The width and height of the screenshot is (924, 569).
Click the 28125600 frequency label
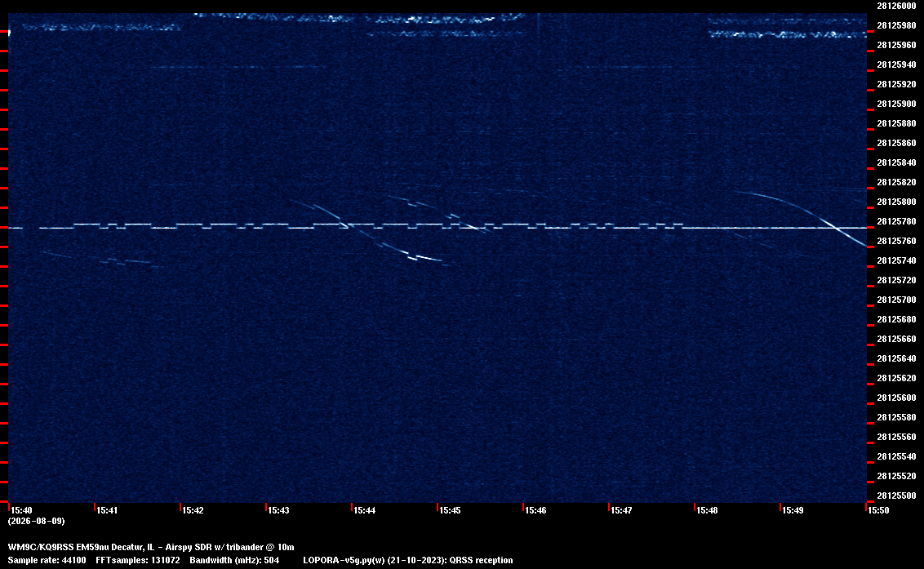(x=896, y=398)
